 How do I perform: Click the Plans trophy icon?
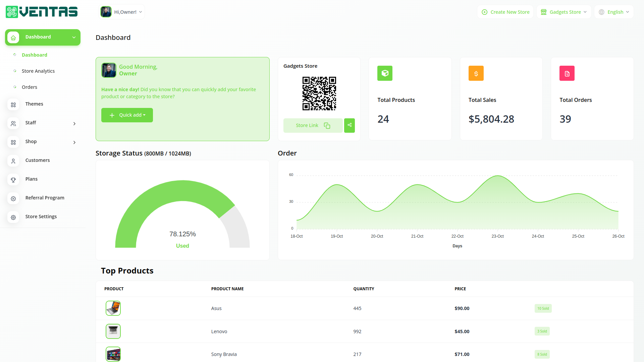[13, 180]
